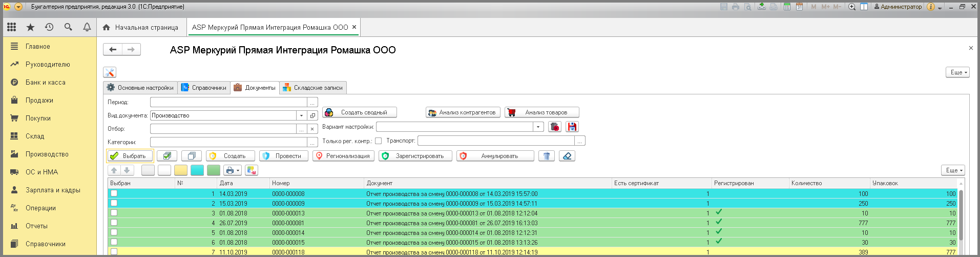Open the sections grid menu icon
Viewport: 980px width, 257px height.
click(x=11, y=27)
